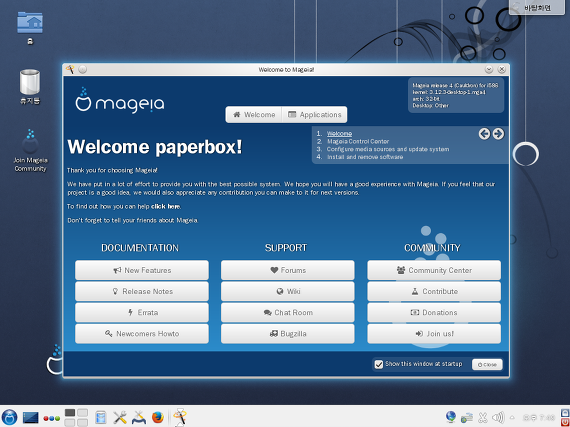Open the software installer icon next to Firefox
The image size is (570, 427).
pyautogui.click(x=139, y=418)
